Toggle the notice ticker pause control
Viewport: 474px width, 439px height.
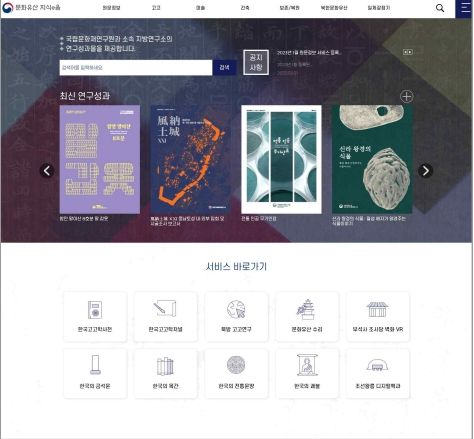pyautogui.click(x=408, y=52)
